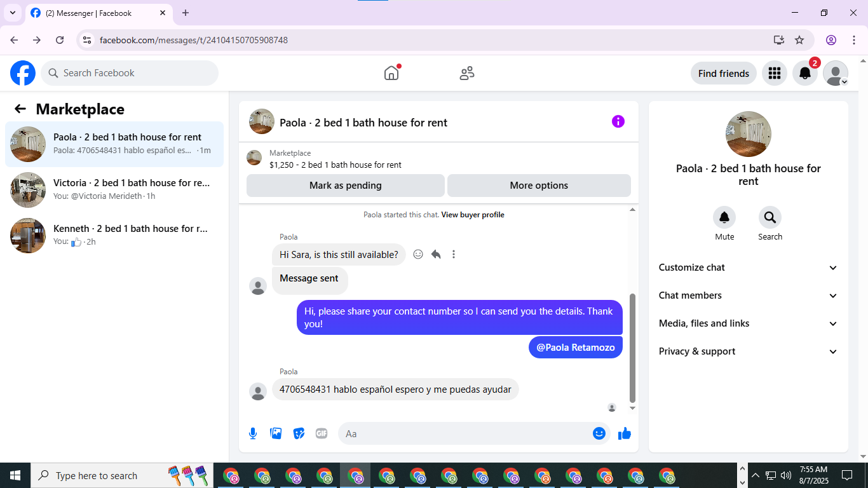Open a new browser tab
868x488 pixels.
pyautogui.click(x=186, y=13)
